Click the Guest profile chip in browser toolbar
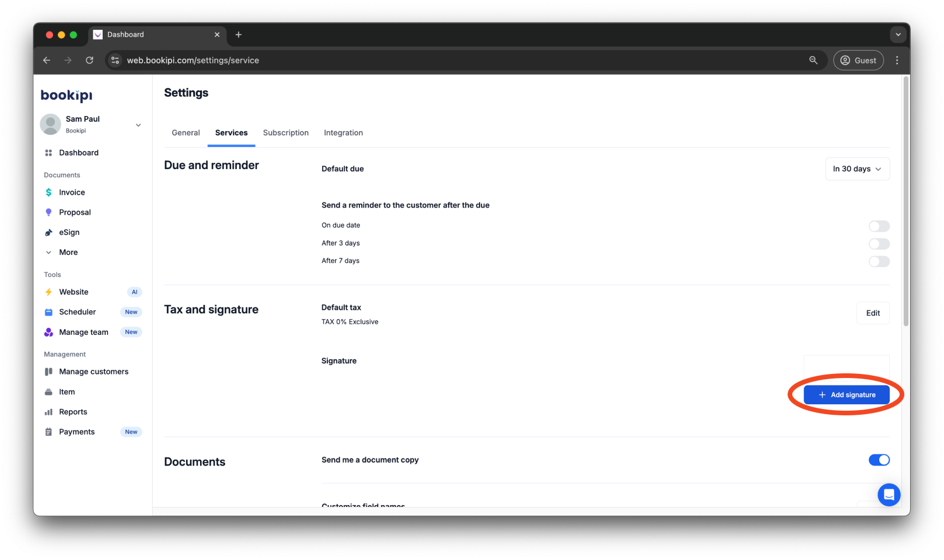944x560 pixels. (858, 60)
